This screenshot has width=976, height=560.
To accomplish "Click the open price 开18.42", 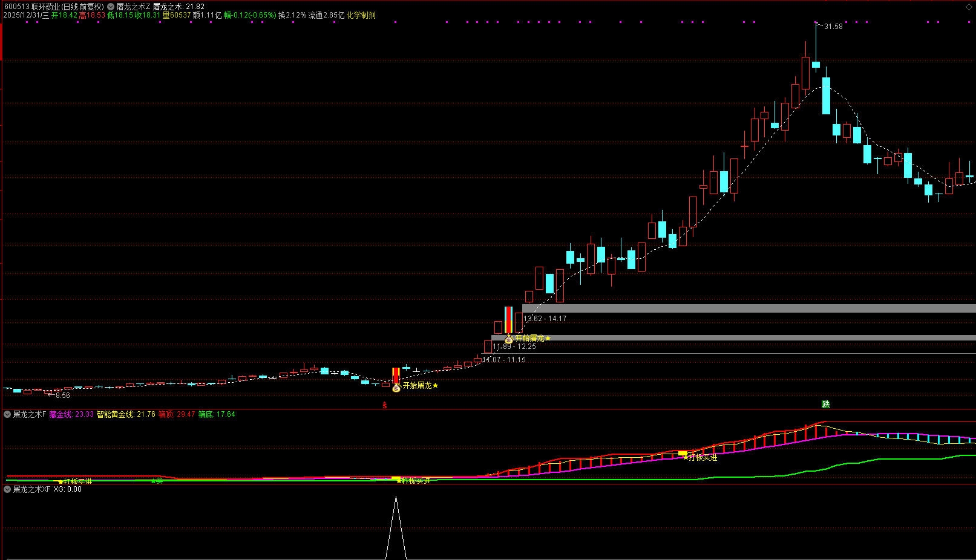I will [x=65, y=15].
